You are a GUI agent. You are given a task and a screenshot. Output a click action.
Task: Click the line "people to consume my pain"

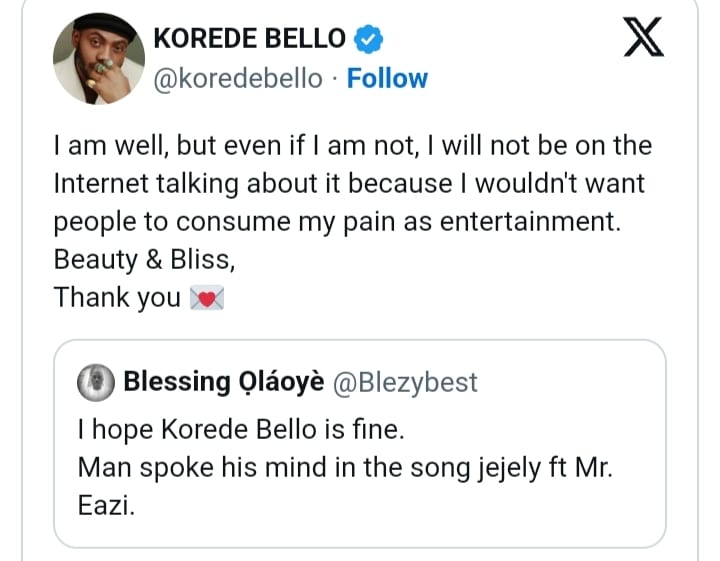pyautogui.click(x=337, y=222)
